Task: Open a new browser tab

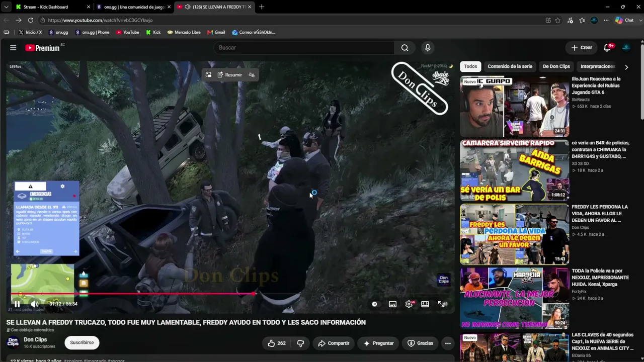Action: (x=262, y=7)
